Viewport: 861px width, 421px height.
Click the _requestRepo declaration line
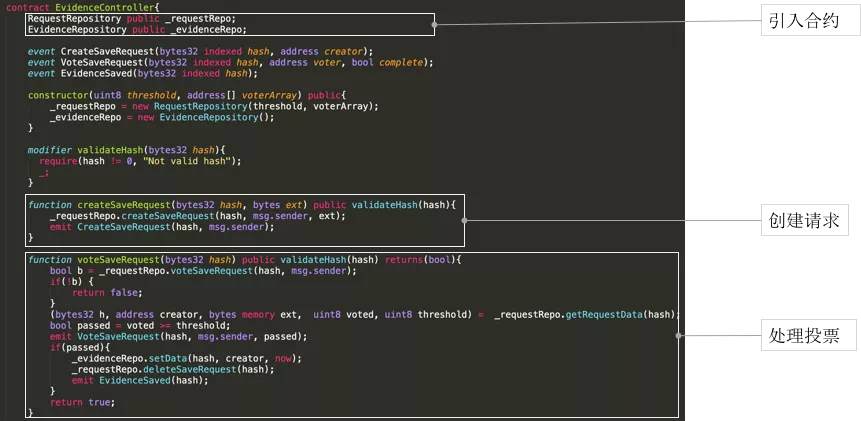(x=132, y=19)
